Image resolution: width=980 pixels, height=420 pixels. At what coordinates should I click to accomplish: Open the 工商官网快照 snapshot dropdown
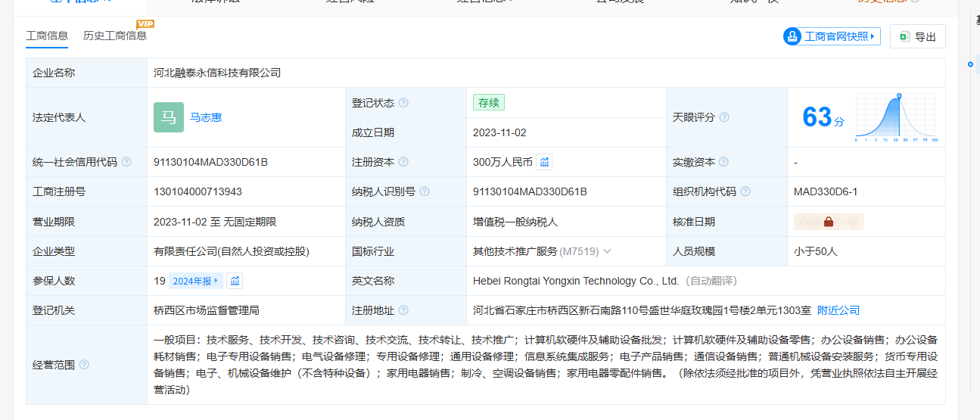coord(832,36)
